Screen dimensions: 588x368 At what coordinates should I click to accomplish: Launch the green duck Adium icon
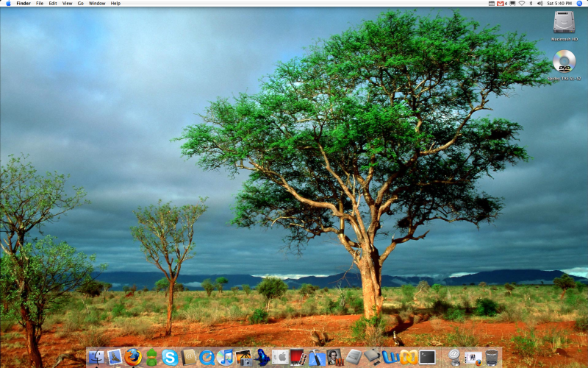pyautogui.click(x=151, y=357)
